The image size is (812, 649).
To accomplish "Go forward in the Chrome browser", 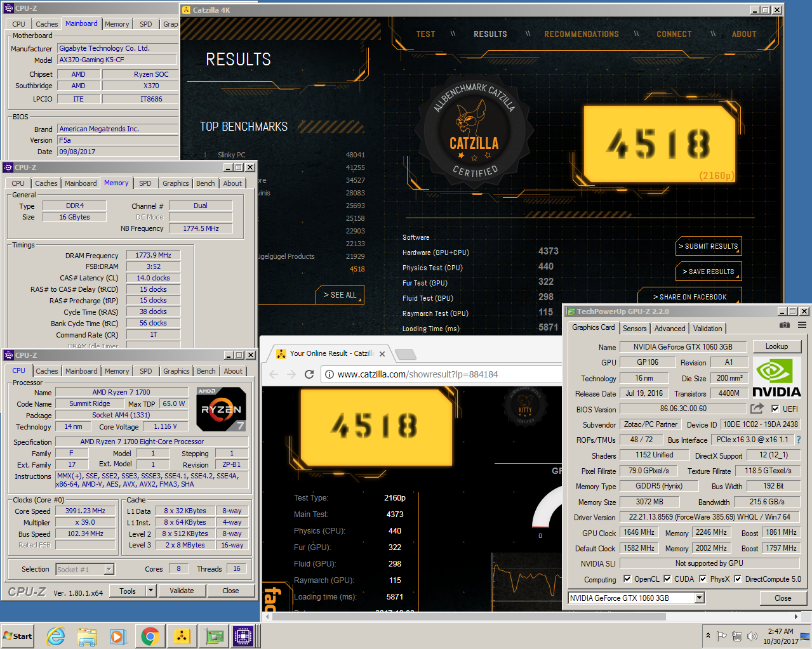I will click(291, 374).
